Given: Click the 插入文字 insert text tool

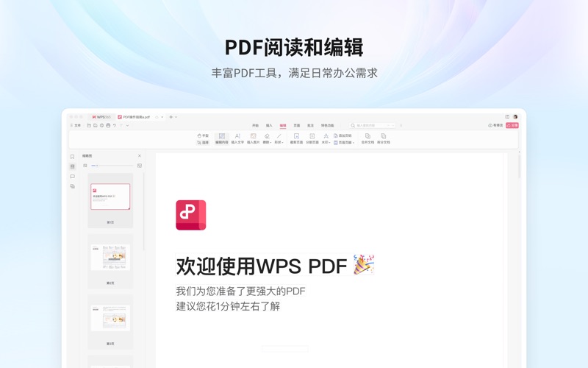Looking at the screenshot, I should click(x=237, y=138).
